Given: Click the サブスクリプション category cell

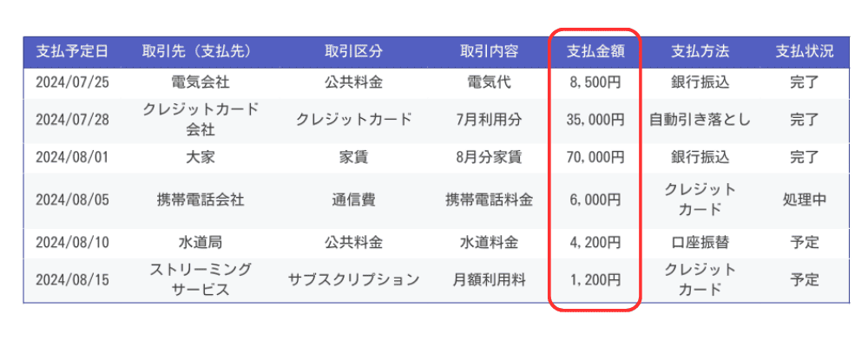Looking at the screenshot, I should 353,280.
